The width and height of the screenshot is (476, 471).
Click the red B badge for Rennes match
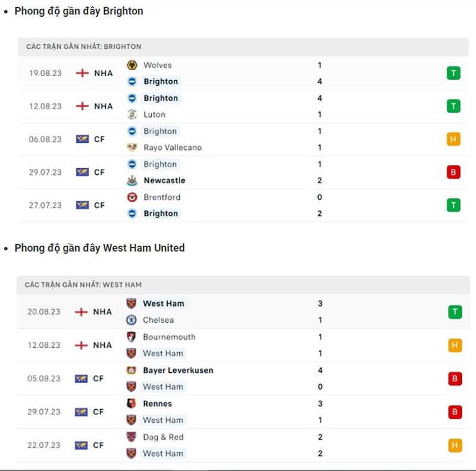point(455,412)
